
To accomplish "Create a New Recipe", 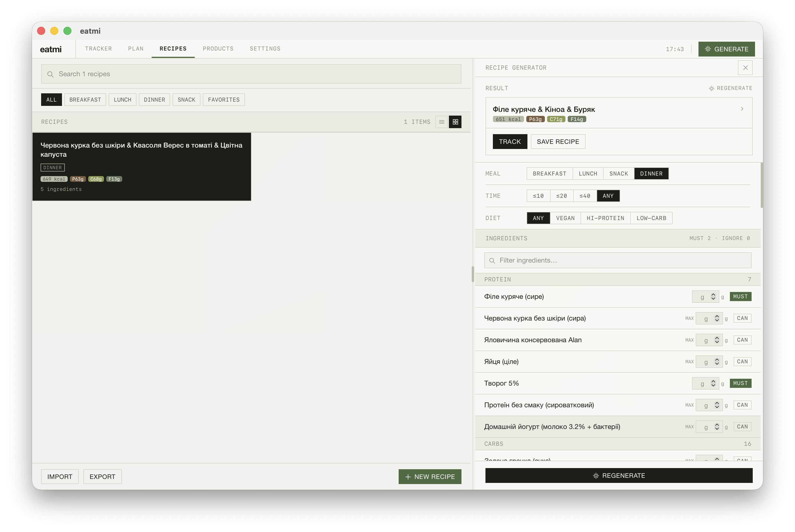I will 430,476.
